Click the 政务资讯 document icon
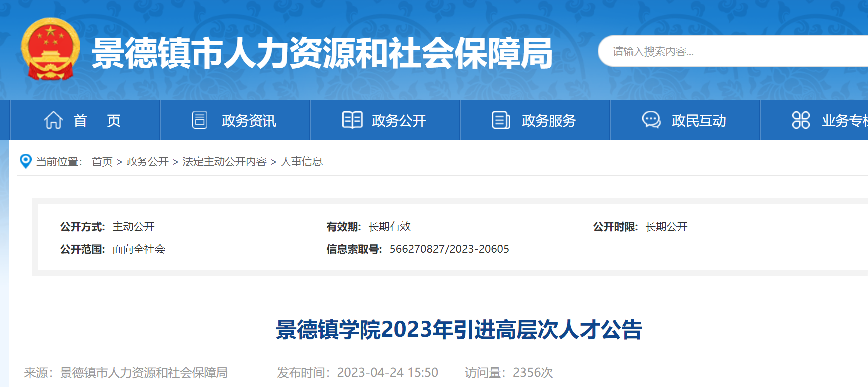Image resolution: width=868 pixels, height=387 pixels. (x=200, y=120)
